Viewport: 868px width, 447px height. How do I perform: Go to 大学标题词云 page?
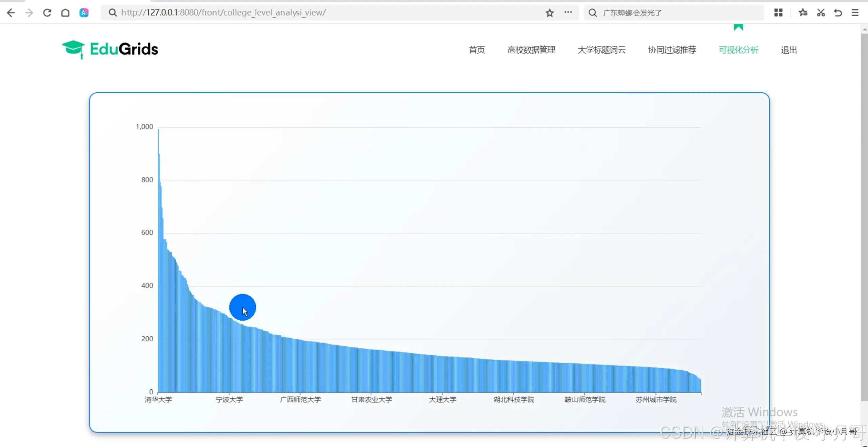[601, 50]
